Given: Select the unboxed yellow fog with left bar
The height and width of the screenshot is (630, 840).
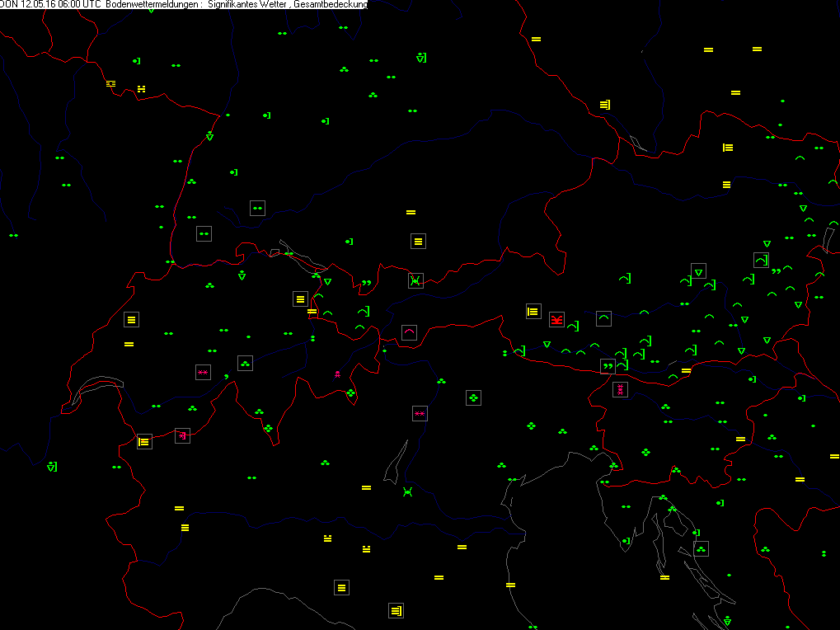Looking at the screenshot, I should tap(728, 148).
